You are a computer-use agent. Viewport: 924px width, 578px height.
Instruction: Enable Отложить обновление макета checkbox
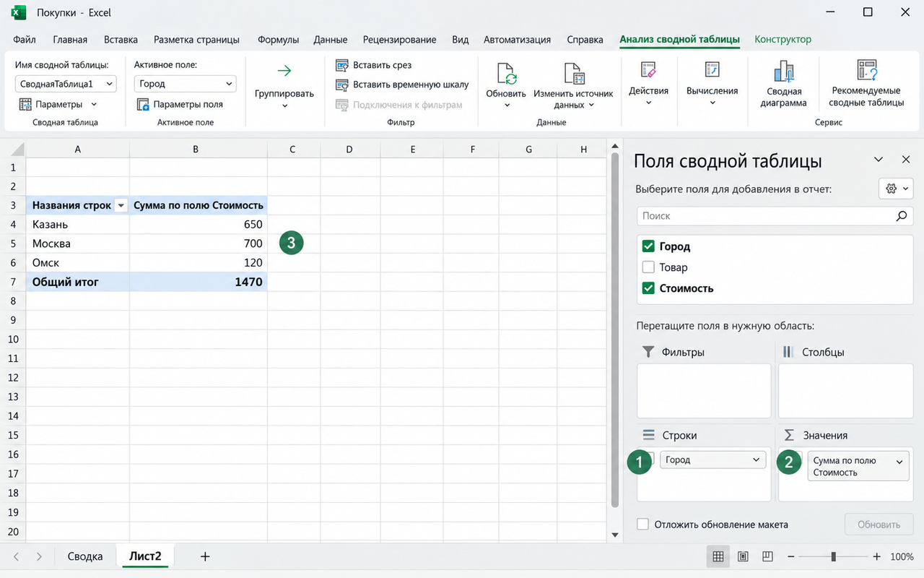[642, 525]
